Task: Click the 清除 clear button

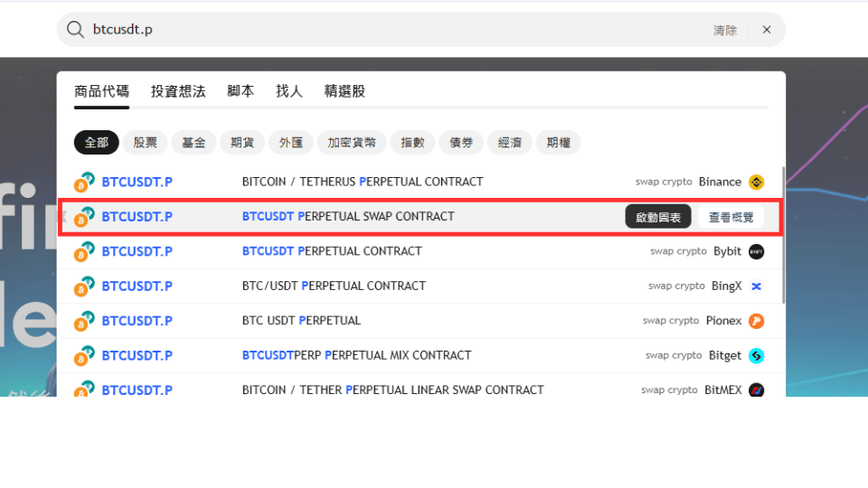Action: tap(724, 31)
